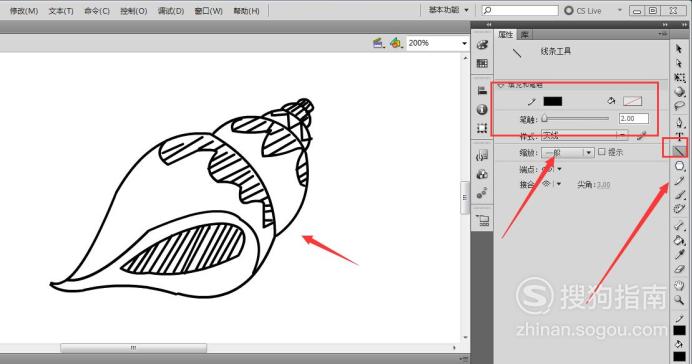Image resolution: width=692 pixels, height=364 pixels.
Task: Toggle the 提示 hinting checkbox
Action: pyautogui.click(x=602, y=152)
